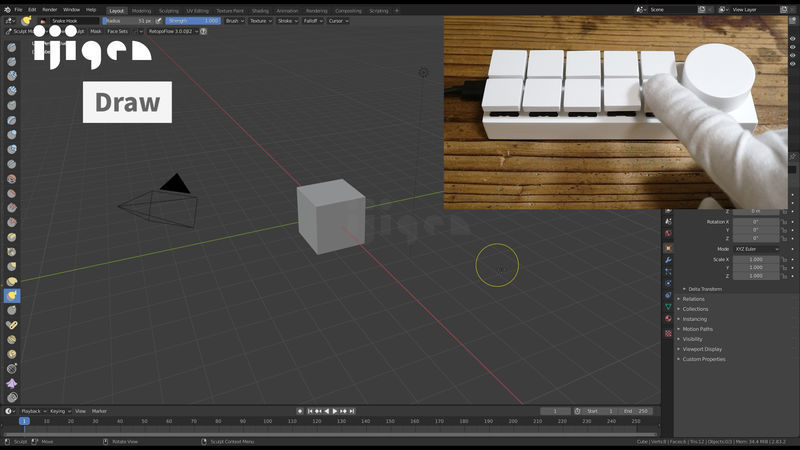This screenshot has width=800, height=450.
Task: Select the Blob sculpt brush
Action: pyautogui.click(x=12, y=149)
